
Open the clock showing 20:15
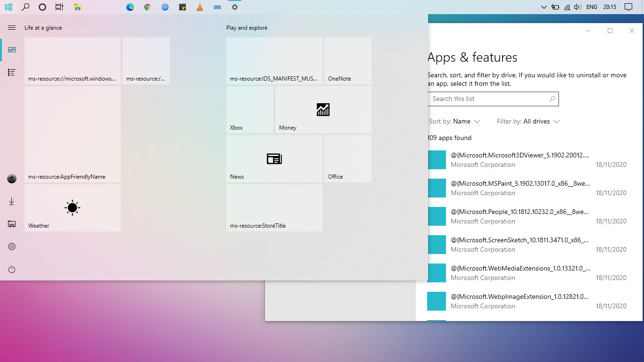coord(610,7)
